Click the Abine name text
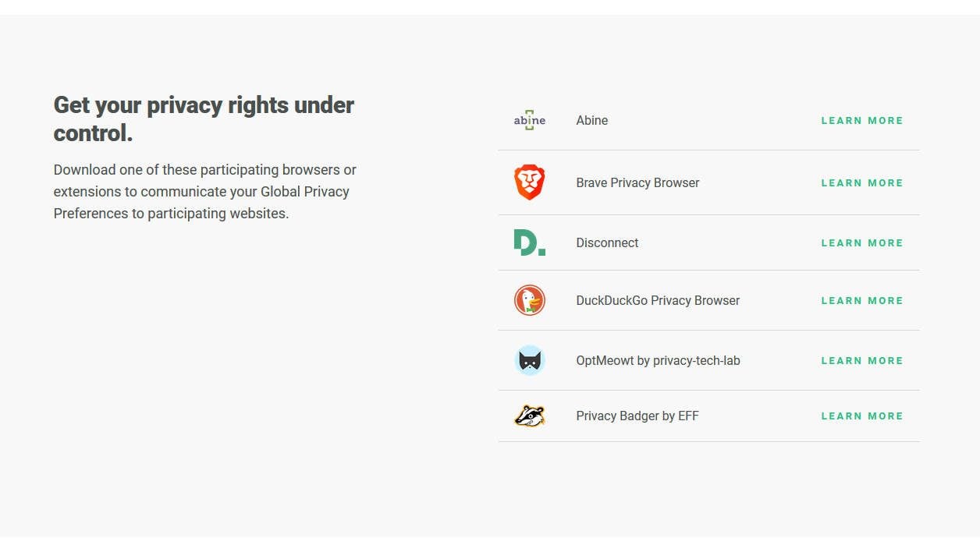 [x=592, y=120]
